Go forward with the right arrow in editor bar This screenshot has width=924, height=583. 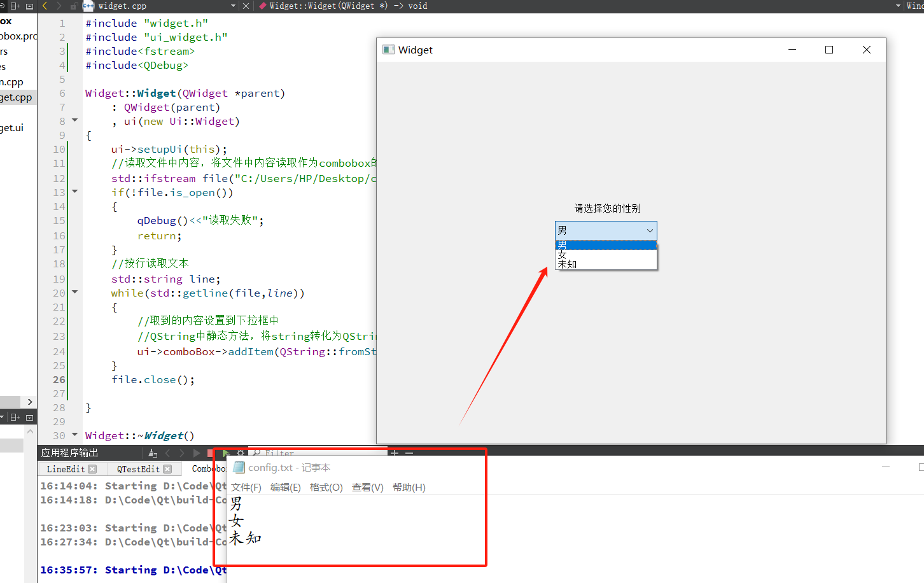click(59, 6)
